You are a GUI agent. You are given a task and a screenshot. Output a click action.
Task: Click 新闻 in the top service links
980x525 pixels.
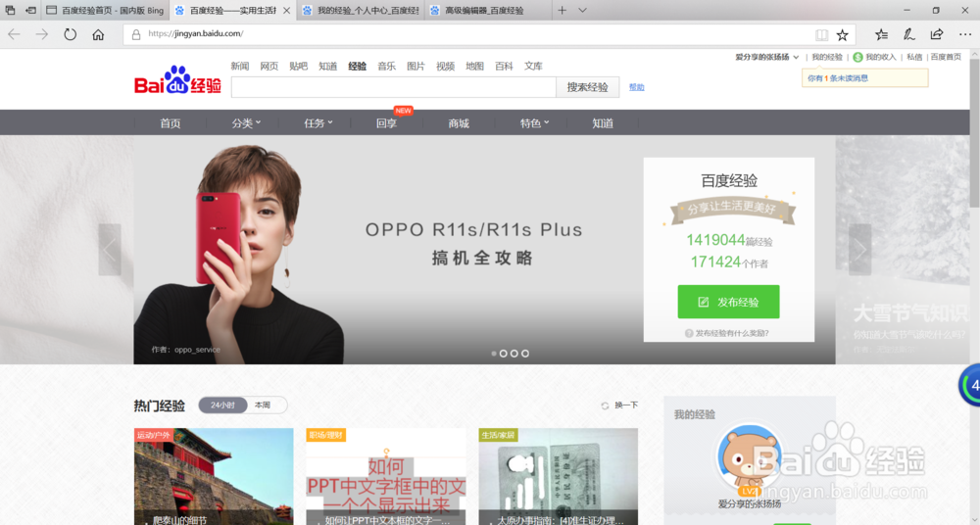239,66
